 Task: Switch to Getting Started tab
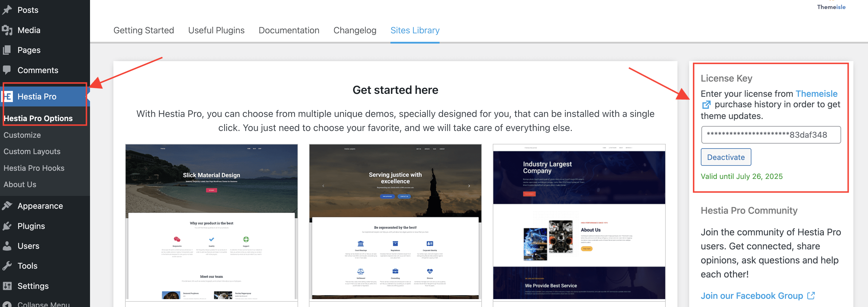pos(143,30)
